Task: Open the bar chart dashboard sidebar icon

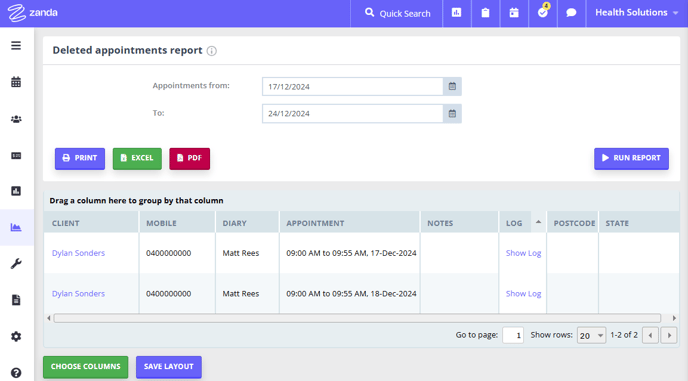Action: (16, 191)
